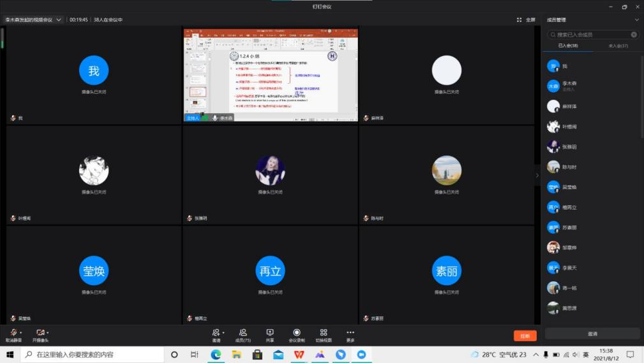The width and height of the screenshot is (644, 363).
Task: Open the meeting title dropdown at top left
Action: pos(59,20)
